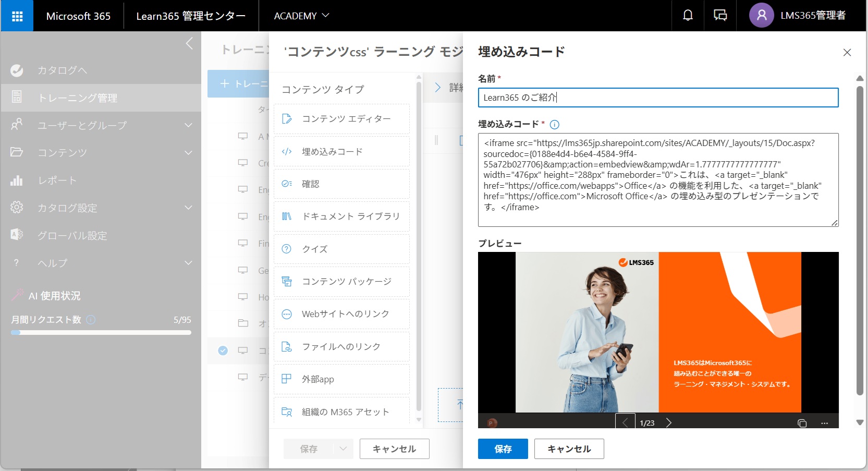
Task: Collapse the left navigation sidebar
Action: (189, 43)
